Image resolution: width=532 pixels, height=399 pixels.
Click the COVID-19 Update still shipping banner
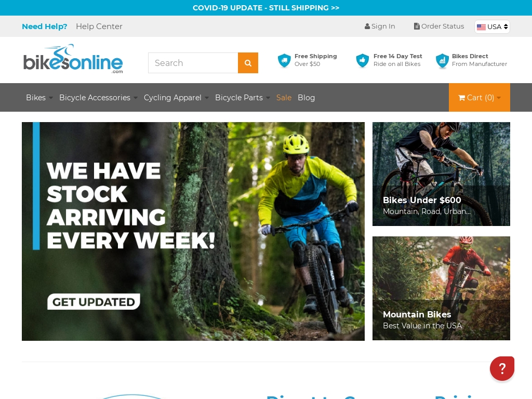click(266, 8)
